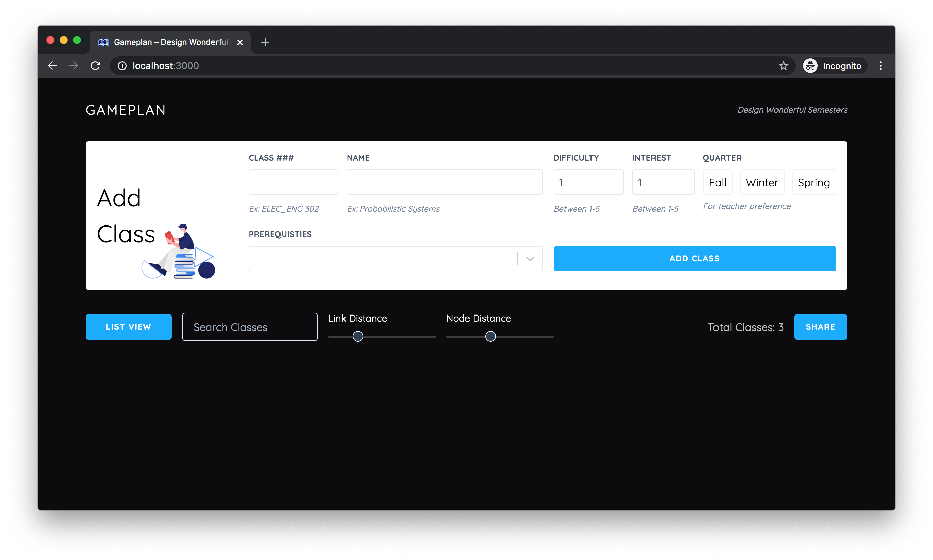Expand the Prerequisites dropdown chevron
Image resolution: width=933 pixels, height=560 pixels.
pos(530,259)
